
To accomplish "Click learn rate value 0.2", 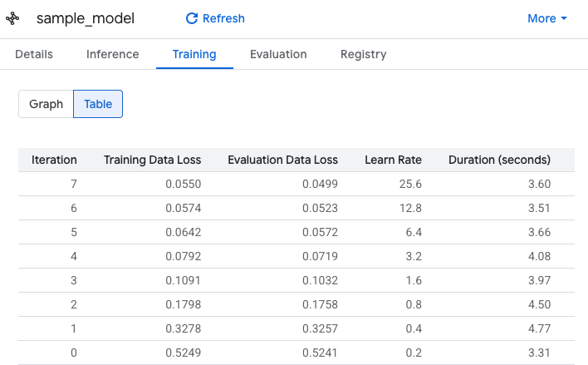I will [x=414, y=353].
